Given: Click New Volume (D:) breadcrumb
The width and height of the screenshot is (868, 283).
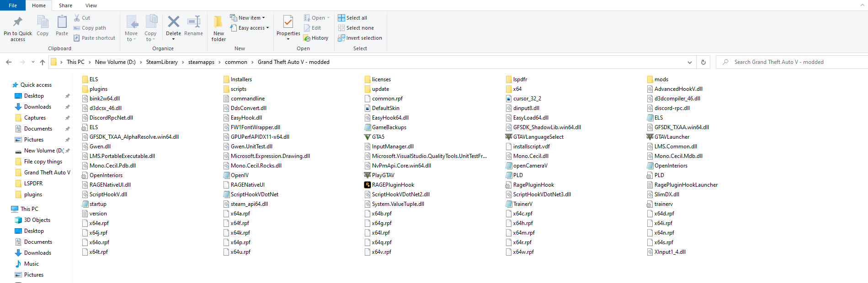Looking at the screenshot, I should coord(115,62).
